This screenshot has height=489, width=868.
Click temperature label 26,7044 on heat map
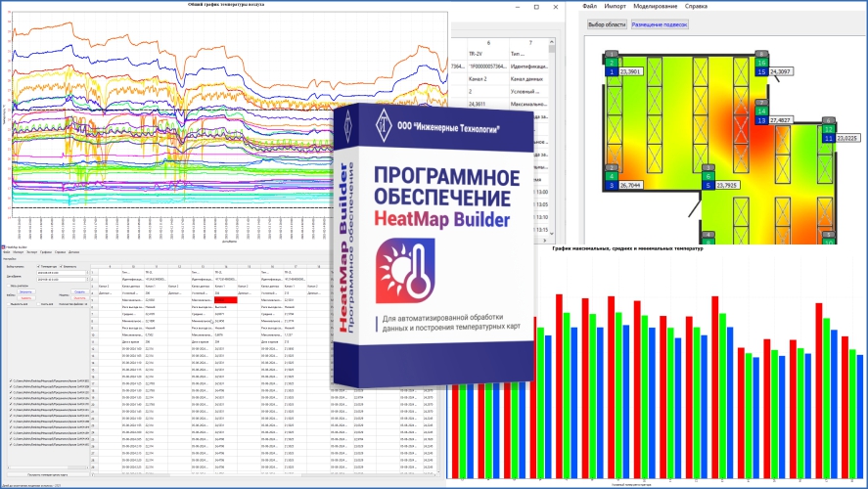(630, 185)
